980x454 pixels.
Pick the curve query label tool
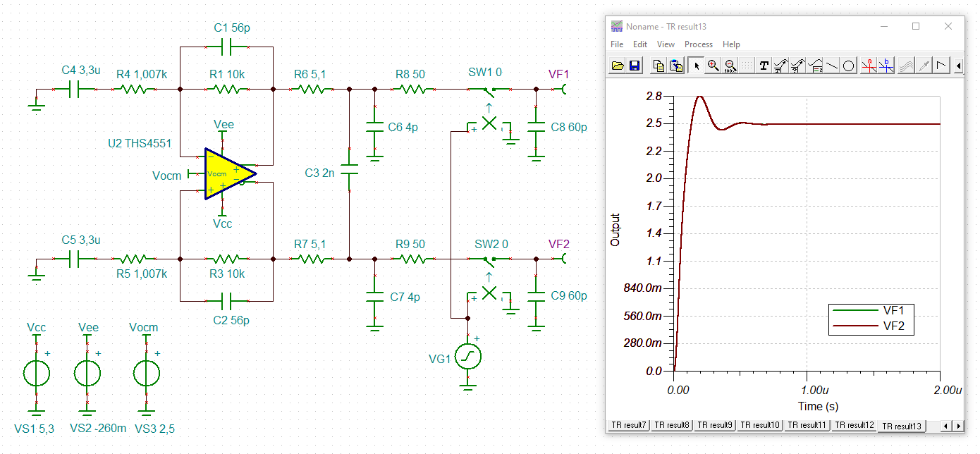point(797,66)
